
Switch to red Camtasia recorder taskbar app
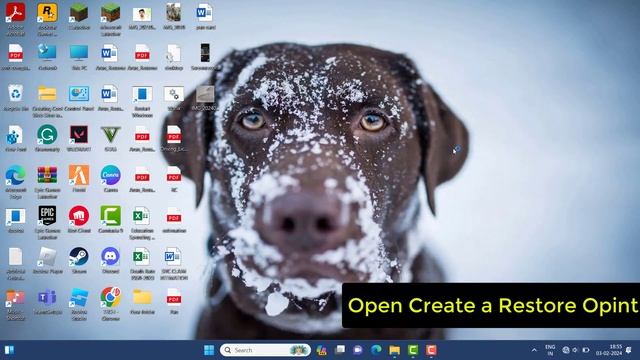pyautogui.click(x=431, y=350)
